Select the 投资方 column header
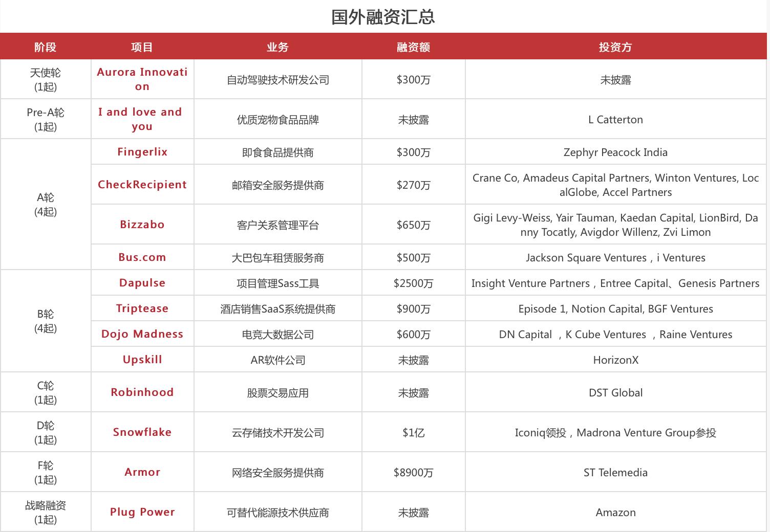770x532 pixels. 615,47
